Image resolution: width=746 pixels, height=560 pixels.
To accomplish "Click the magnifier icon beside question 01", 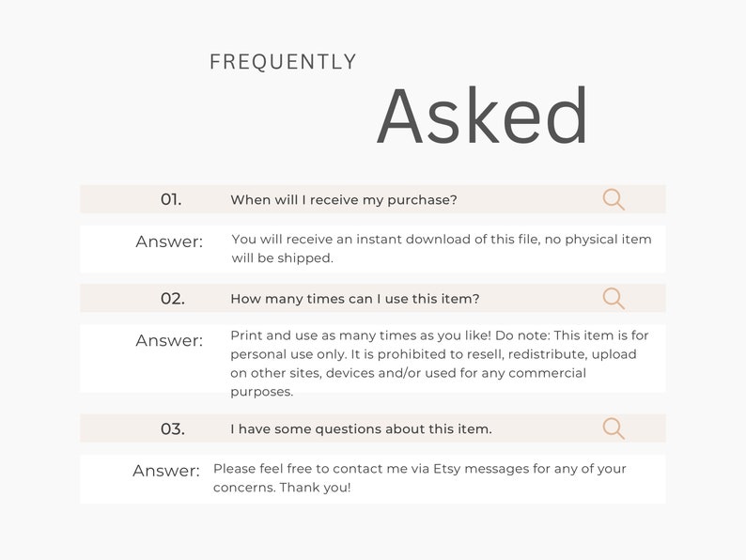I will click(x=614, y=199).
